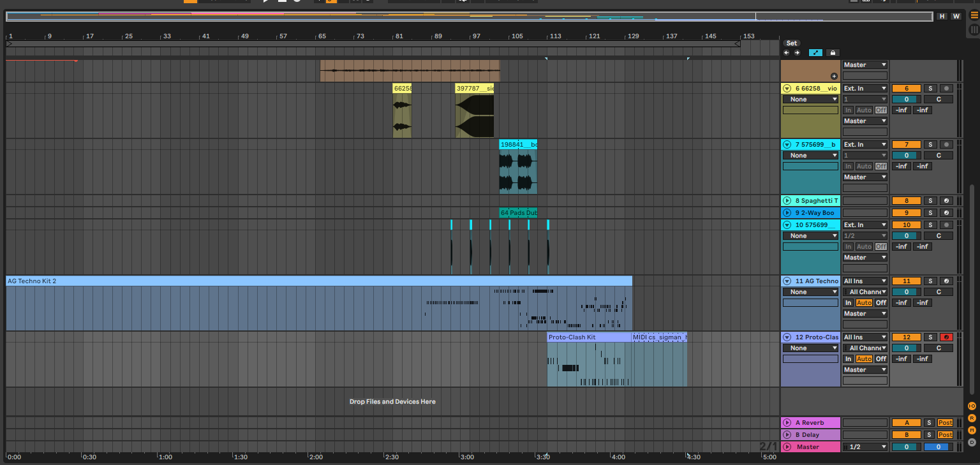
Task: Open Master track 1/2 output dropdown
Action: coord(865,447)
